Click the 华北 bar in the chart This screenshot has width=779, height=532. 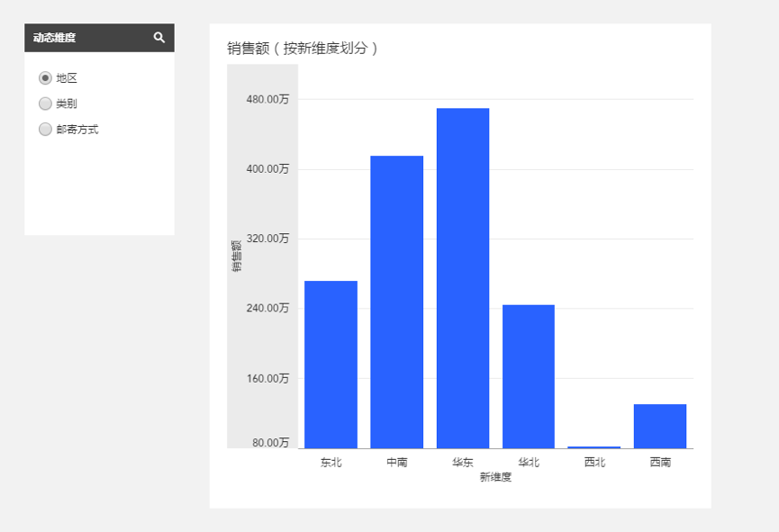529,375
